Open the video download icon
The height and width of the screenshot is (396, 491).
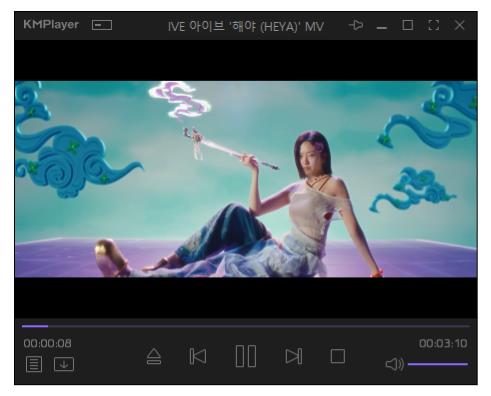coord(64,364)
